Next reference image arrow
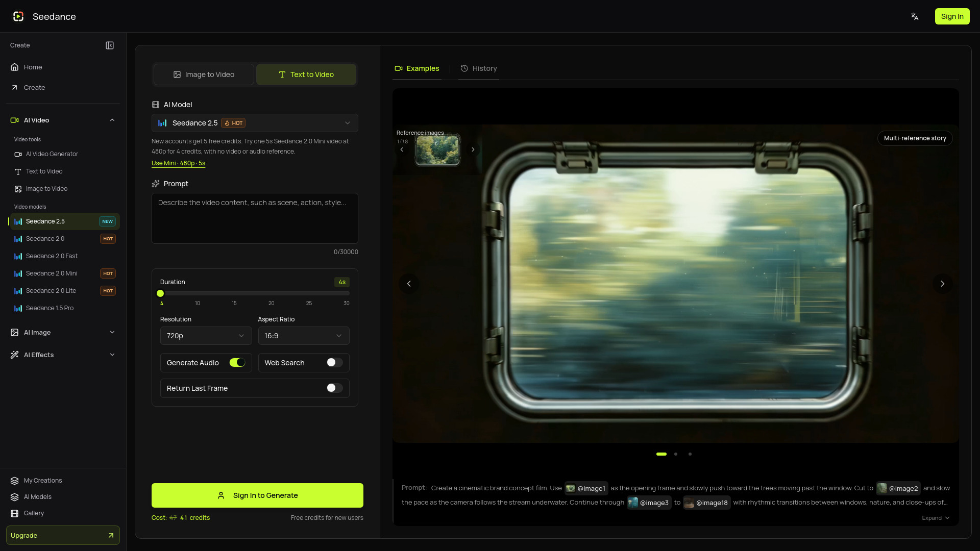 (473, 149)
